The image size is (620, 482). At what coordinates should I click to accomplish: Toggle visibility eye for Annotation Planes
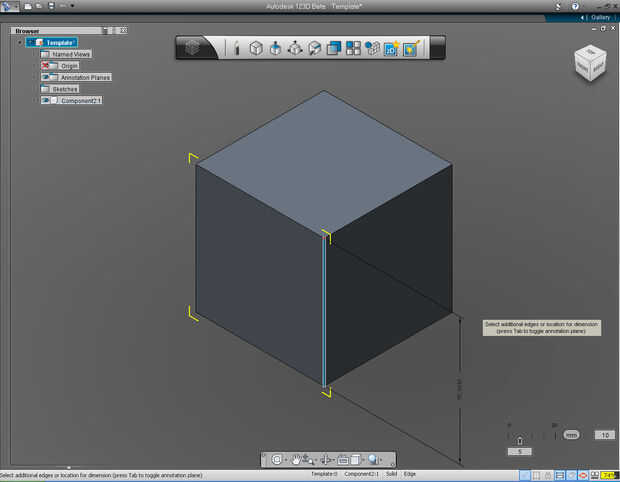point(46,77)
